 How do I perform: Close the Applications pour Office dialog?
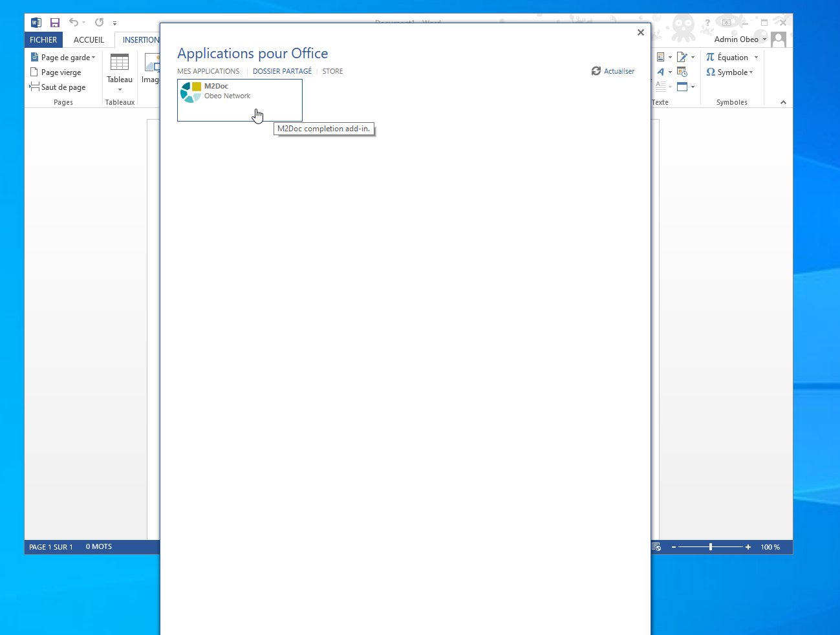[641, 32]
